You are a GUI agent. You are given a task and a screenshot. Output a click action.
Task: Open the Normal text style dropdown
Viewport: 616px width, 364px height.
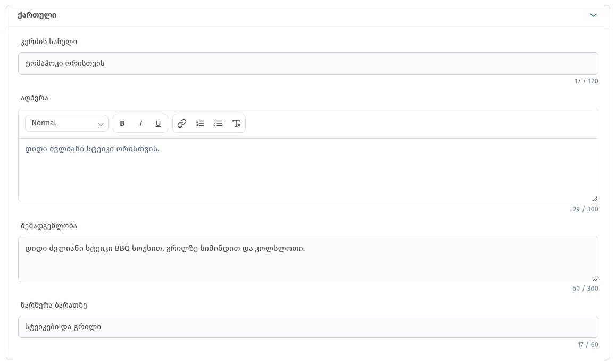(x=67, y=123)
